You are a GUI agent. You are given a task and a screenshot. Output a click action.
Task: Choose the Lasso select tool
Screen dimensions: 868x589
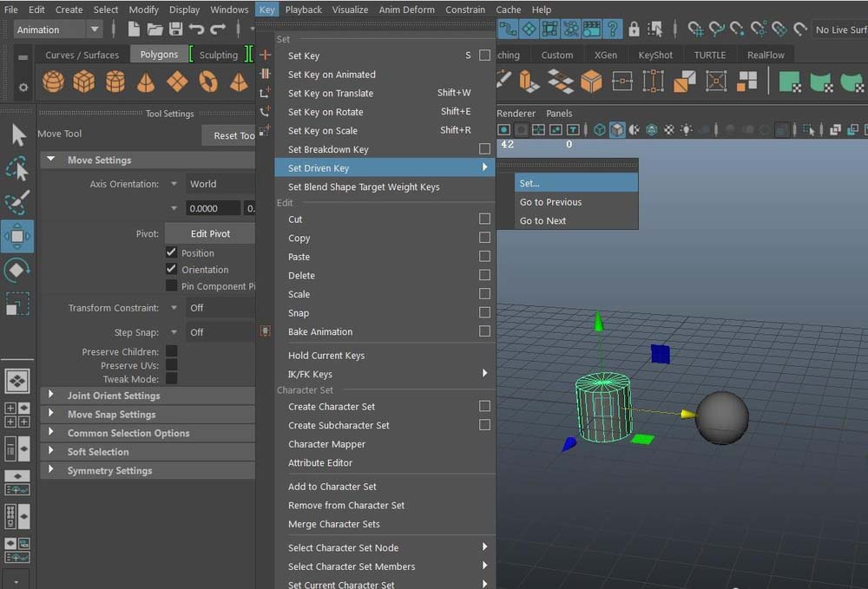tap(17, 168)
